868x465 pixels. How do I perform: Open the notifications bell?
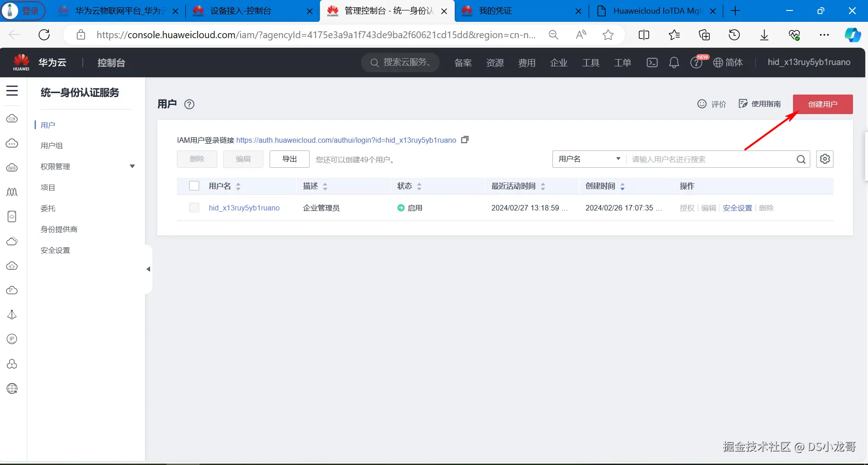click(x=674, y=62)
